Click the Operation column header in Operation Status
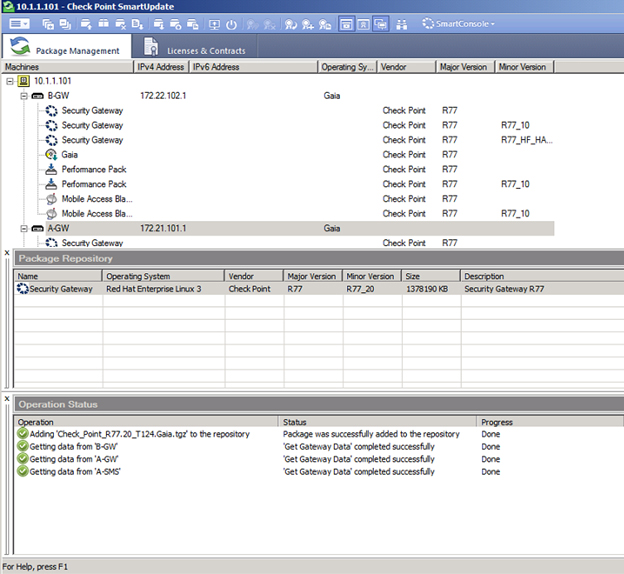This screenshot has width=624, height=574. [x=146, y=422]
